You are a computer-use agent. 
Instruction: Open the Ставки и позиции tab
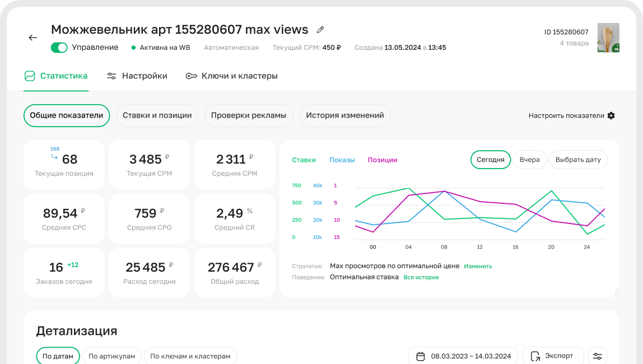[157, 115]
